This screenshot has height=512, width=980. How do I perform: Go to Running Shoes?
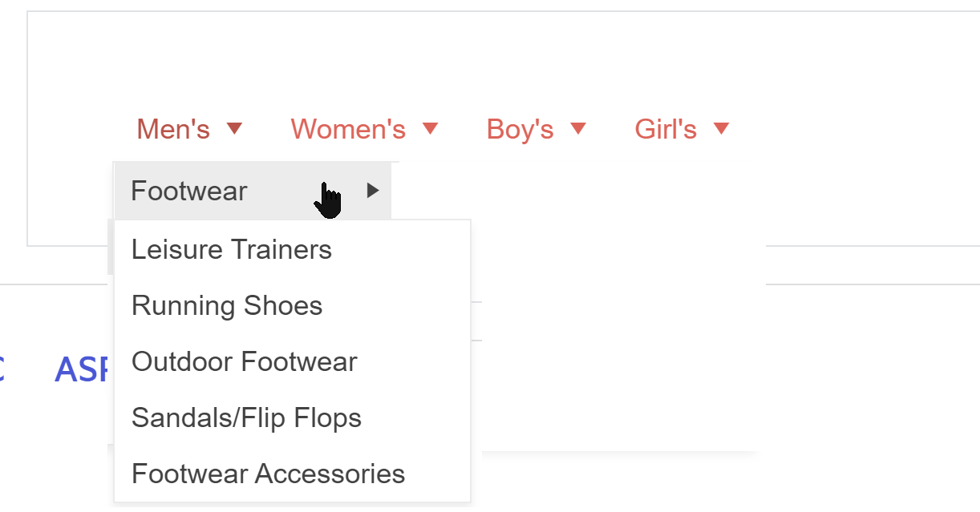pyautogui.click(x=227, y=305)
